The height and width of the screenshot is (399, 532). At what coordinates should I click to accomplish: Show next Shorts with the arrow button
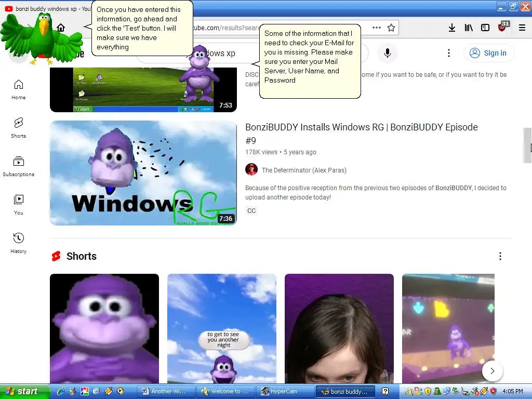coord(493,371)
